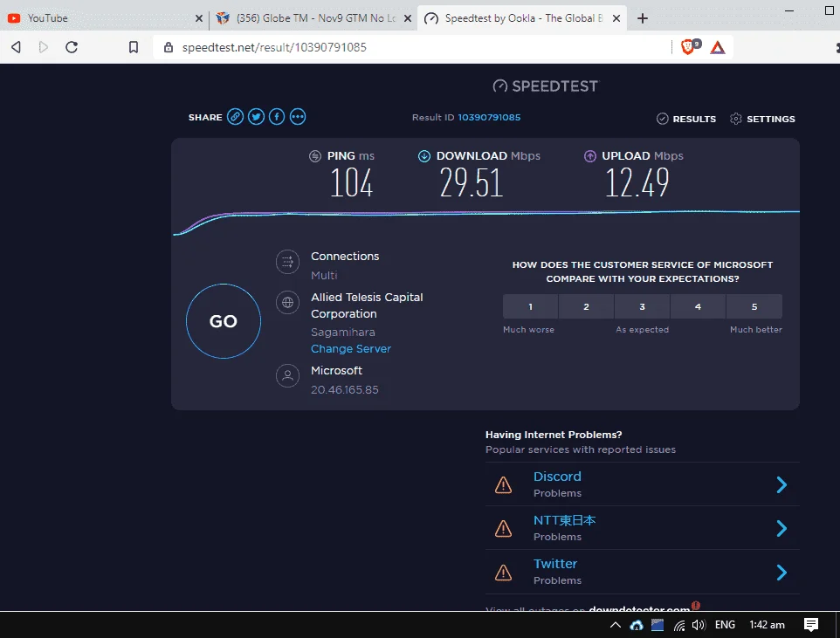
Task: Share result on Facebook icon
Action: [x=277, y=117]
